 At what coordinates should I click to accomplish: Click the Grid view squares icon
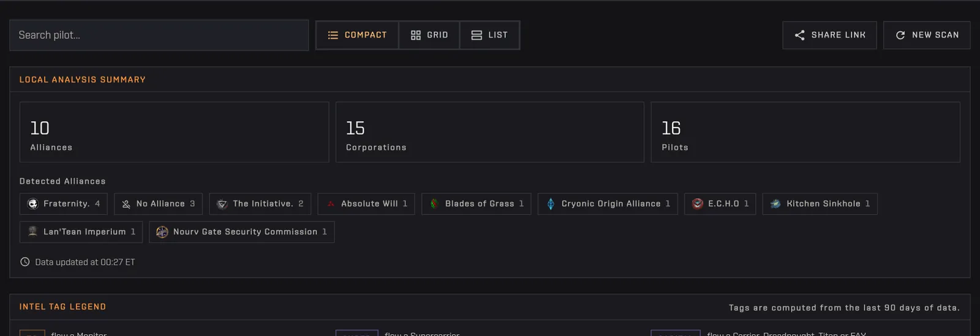click(x=415, y=35)
